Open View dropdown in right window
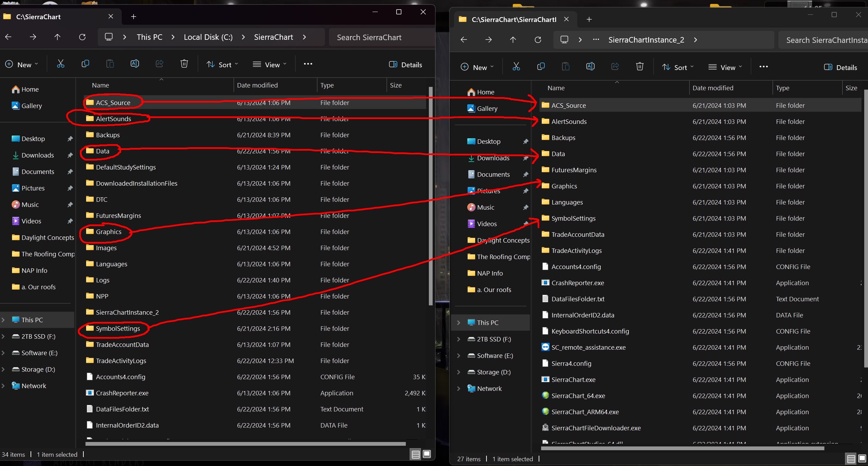This screenshot has height=466, width=868. [725, 67]
